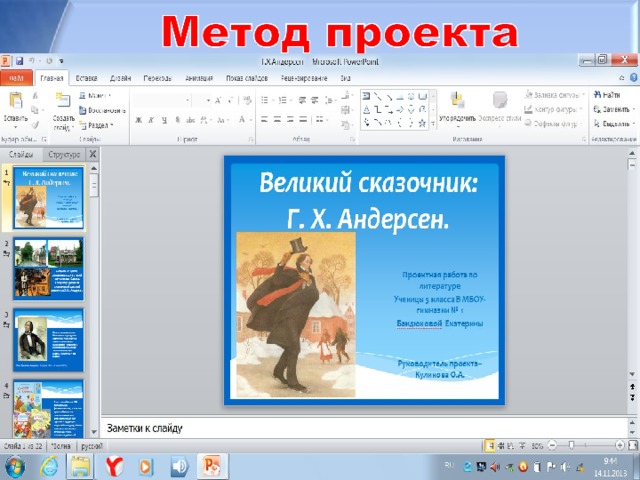This screenshot has height=480, width=640.
Task: Open the font name combo box
Action: 162,100
